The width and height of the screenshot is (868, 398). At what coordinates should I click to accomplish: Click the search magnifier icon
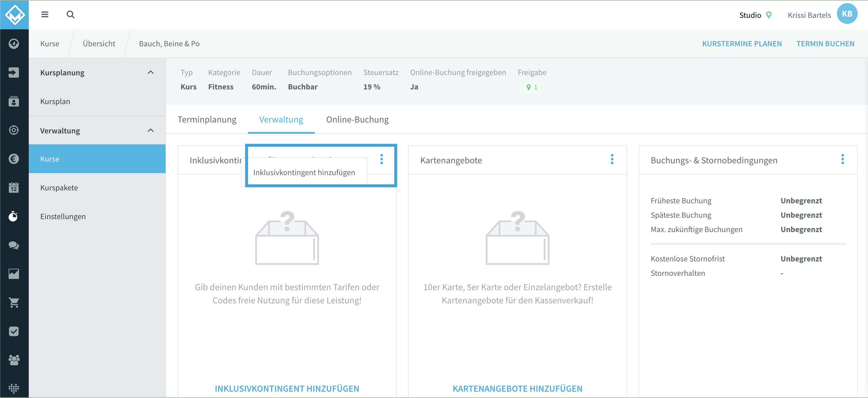70,14
